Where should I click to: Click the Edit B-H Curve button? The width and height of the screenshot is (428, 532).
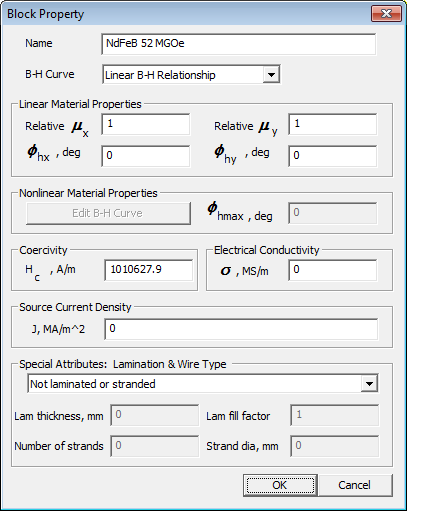click(x=108, y=213)
